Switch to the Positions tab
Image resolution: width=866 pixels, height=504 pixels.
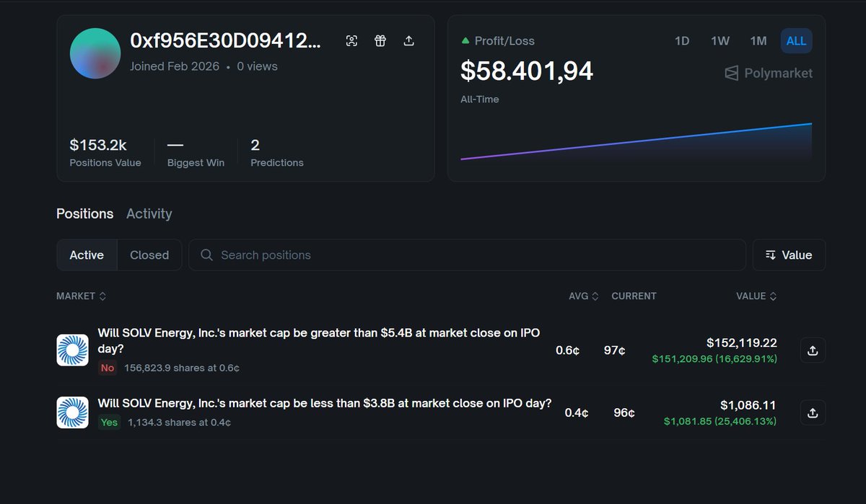[85, 213]
